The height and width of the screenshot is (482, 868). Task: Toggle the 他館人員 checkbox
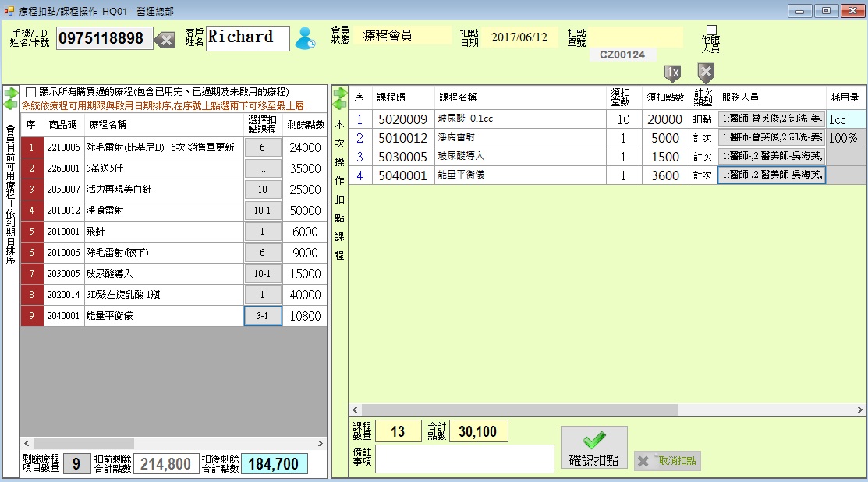710,30
